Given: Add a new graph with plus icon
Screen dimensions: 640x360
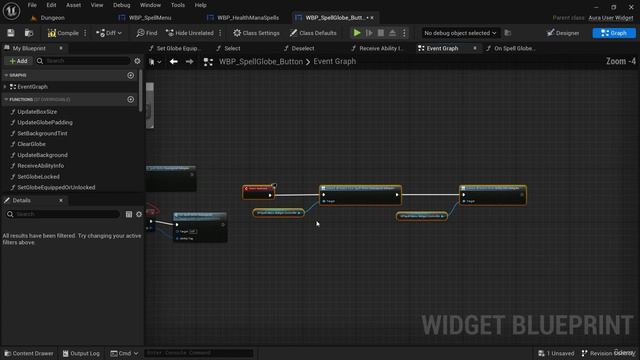Looking at the screenshot, I should (x=131, y=75).
